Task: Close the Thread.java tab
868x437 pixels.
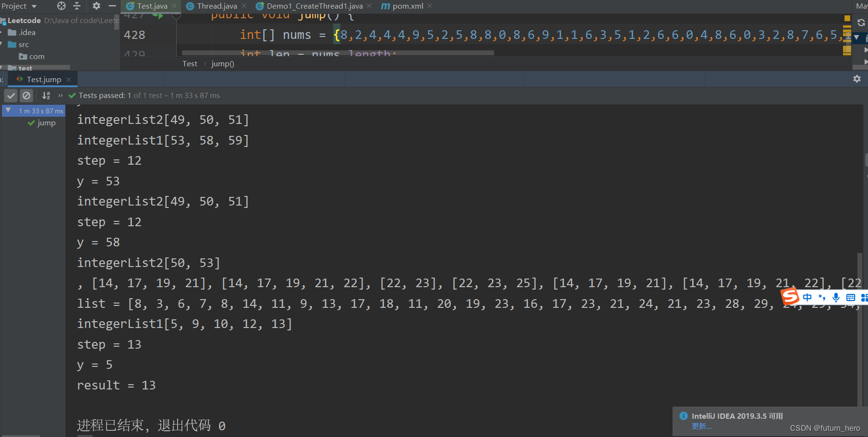Action: tap(244, 6)
